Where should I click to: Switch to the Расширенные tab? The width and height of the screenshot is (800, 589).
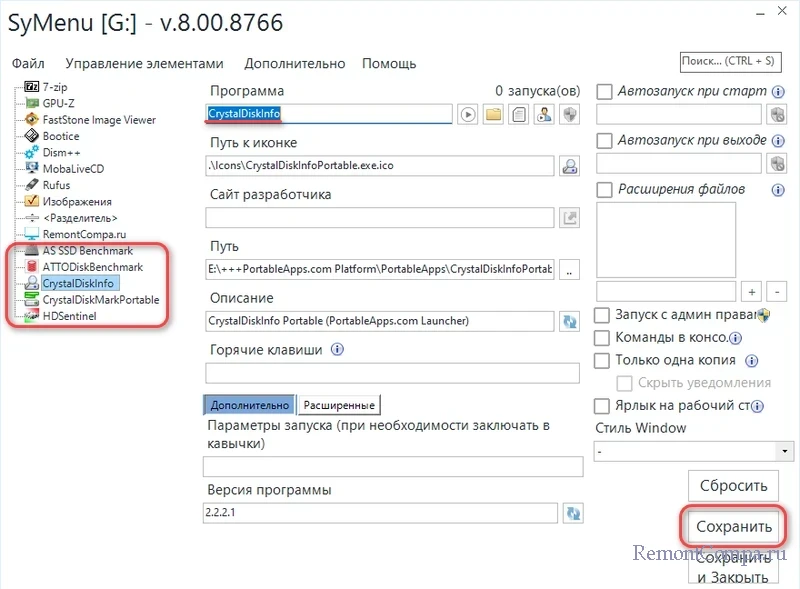tap(339, 405)
